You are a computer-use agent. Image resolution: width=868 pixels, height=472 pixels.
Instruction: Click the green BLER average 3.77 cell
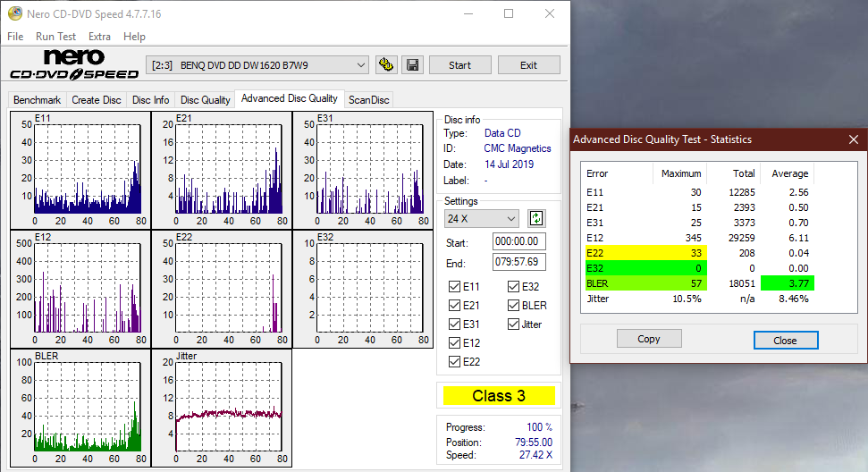click(x=788, y=283)
